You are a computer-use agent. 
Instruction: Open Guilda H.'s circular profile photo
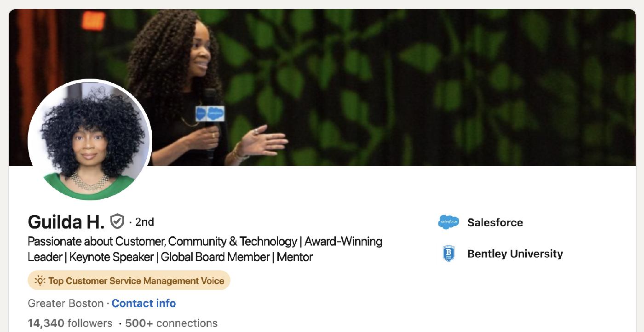tap(90, 140)
